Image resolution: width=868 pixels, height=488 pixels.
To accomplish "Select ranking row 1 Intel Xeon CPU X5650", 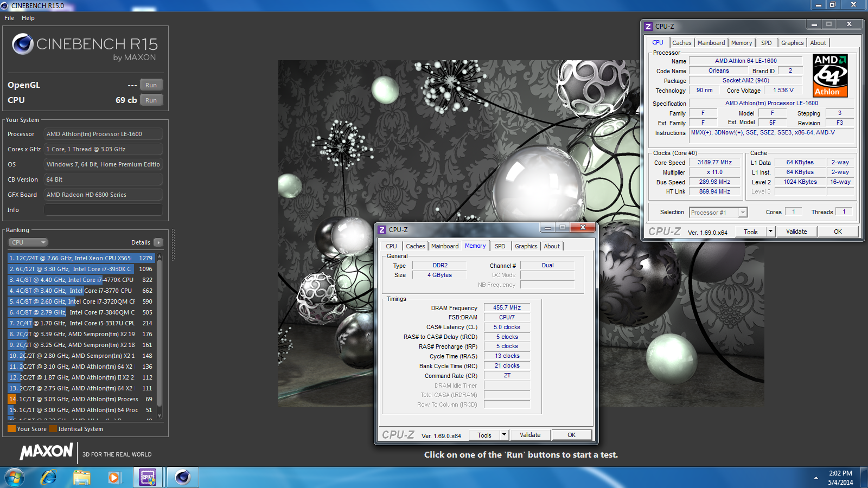I will tap(81, 258).
